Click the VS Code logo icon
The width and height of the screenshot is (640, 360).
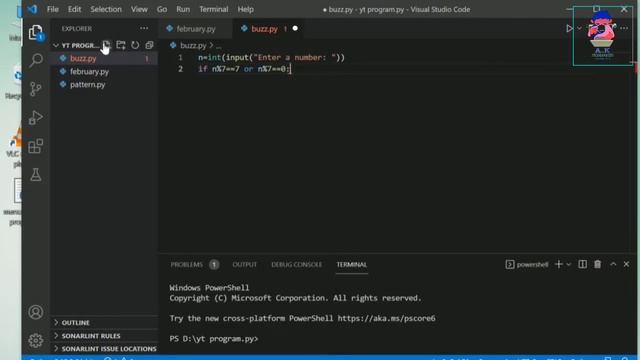(x=32, y=9)
